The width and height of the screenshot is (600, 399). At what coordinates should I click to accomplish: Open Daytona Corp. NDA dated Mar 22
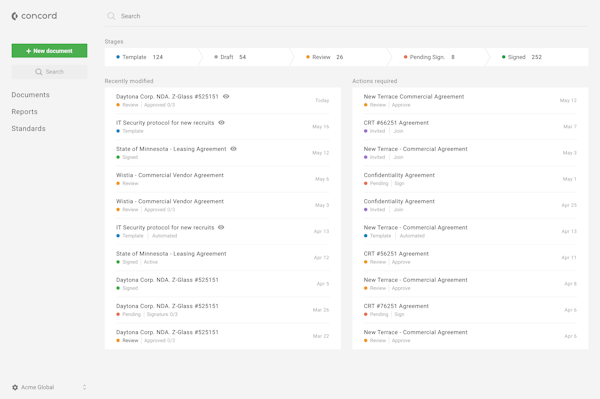223,336
